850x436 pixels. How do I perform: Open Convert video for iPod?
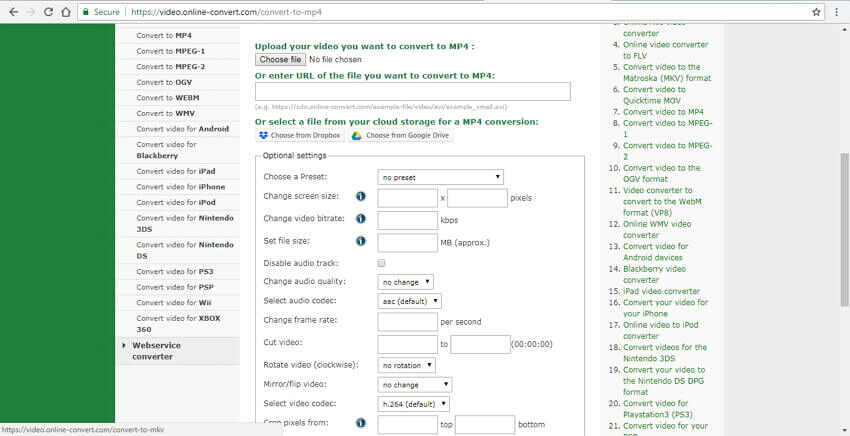[176, 202]
